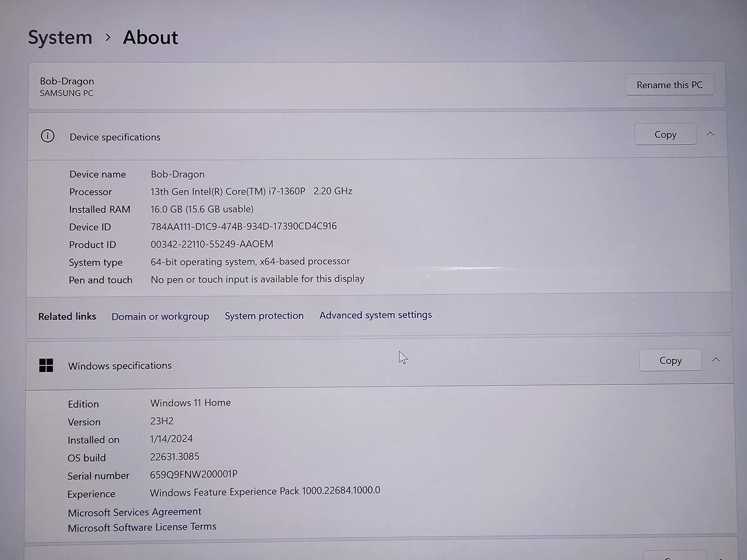Click the Bob-Dragon PC name header

click(x=67, y=81)
